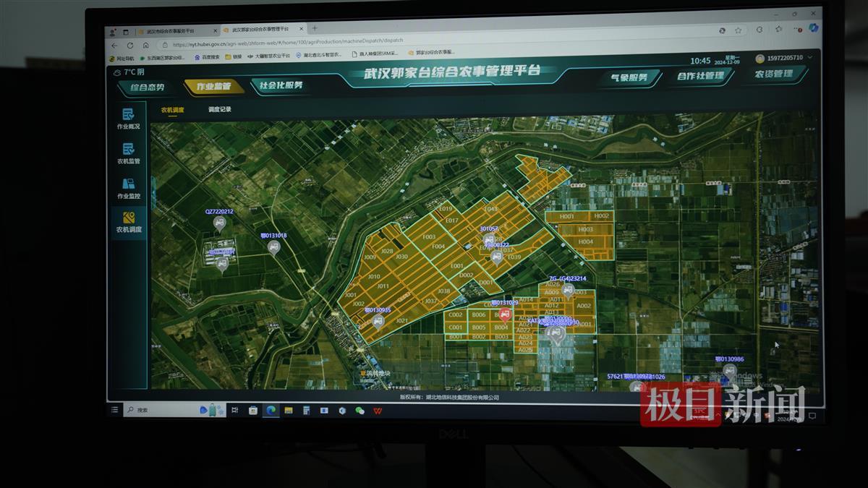The width and height of the screenshot is (868, 488).
Task: Click tractor marker 鄂0131018 on the map
Action: click(273, 247)
